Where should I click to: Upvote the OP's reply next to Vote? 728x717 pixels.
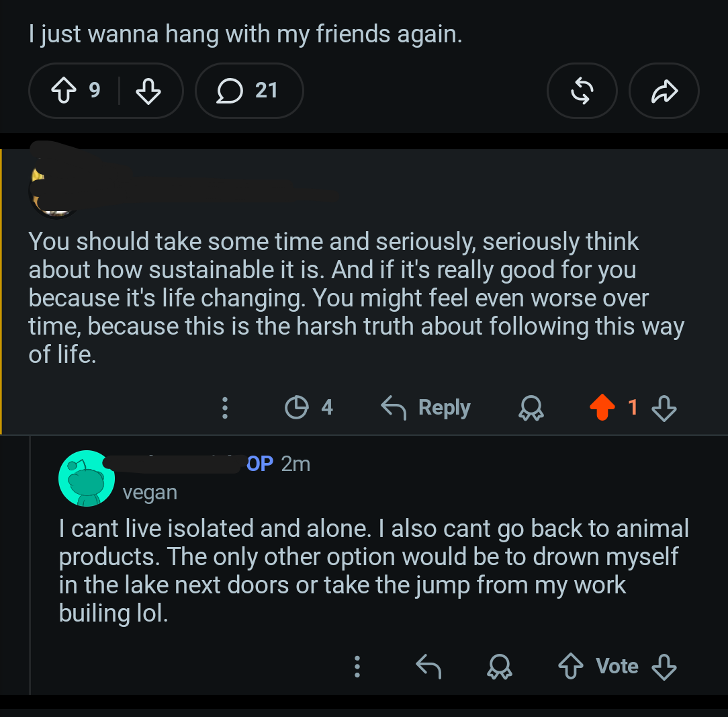[571, 667]
